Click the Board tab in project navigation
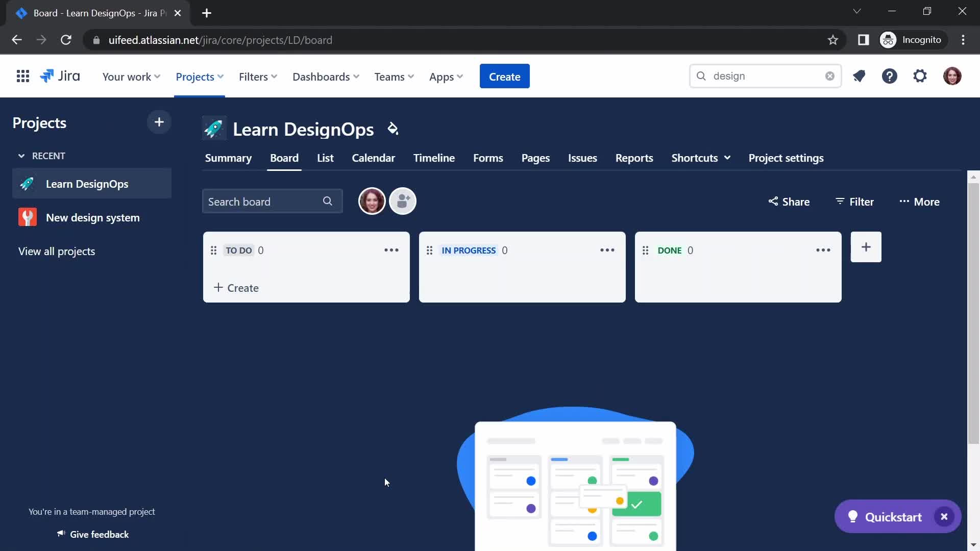 pyautogui.click(x=284, y=158)
